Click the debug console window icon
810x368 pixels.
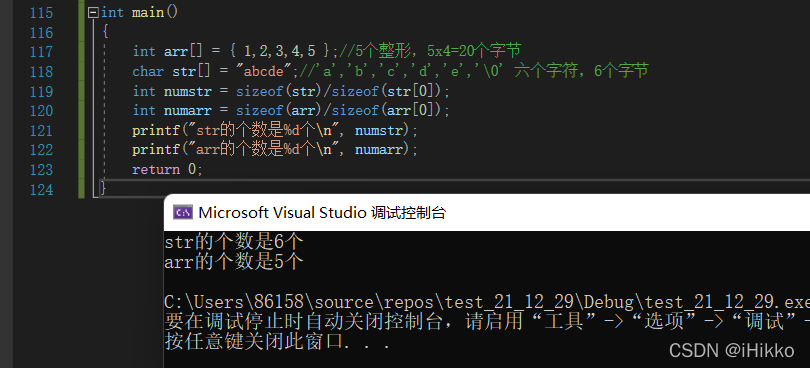coord(182,212)
